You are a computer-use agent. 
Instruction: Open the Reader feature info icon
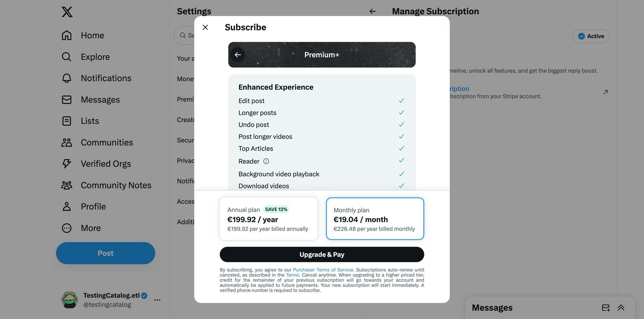tap(266, 161)
